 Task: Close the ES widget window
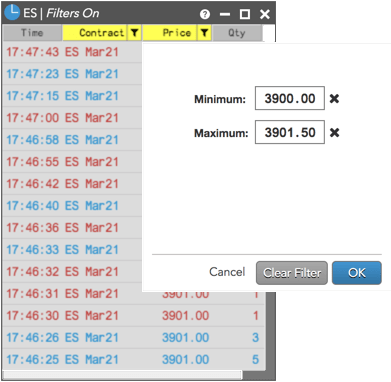[x=265, y=14]
